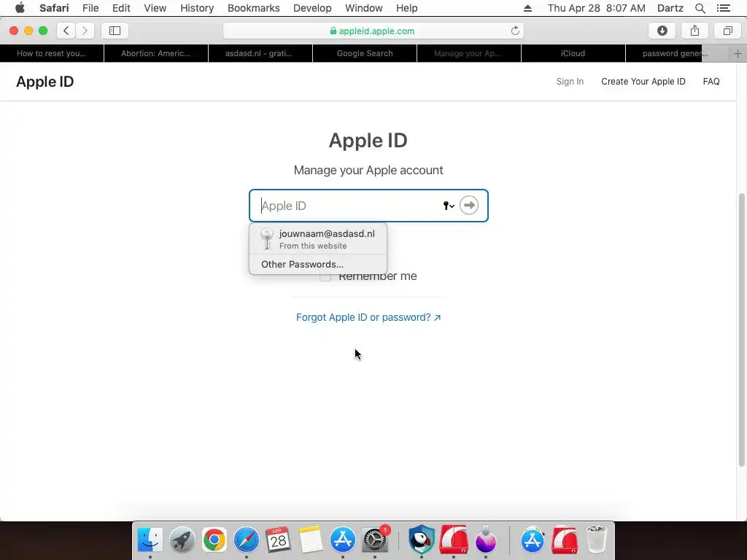Go forward with Safari's forward arrow

85,31
